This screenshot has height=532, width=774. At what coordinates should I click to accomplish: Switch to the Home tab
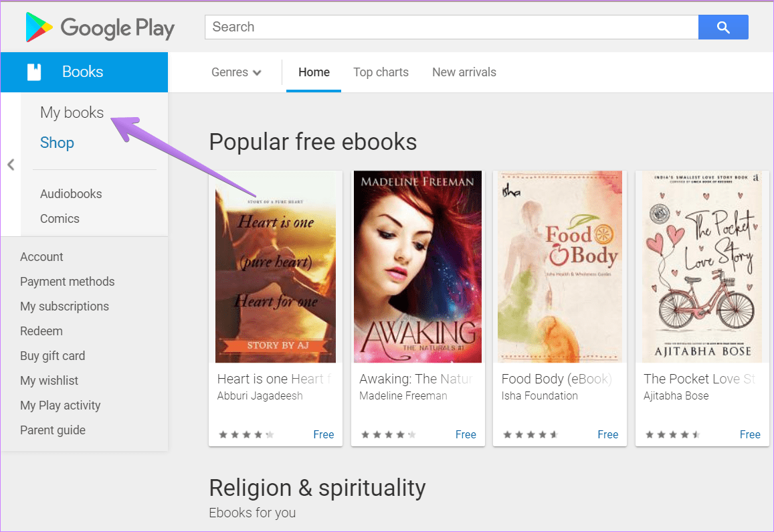[314, 72]
